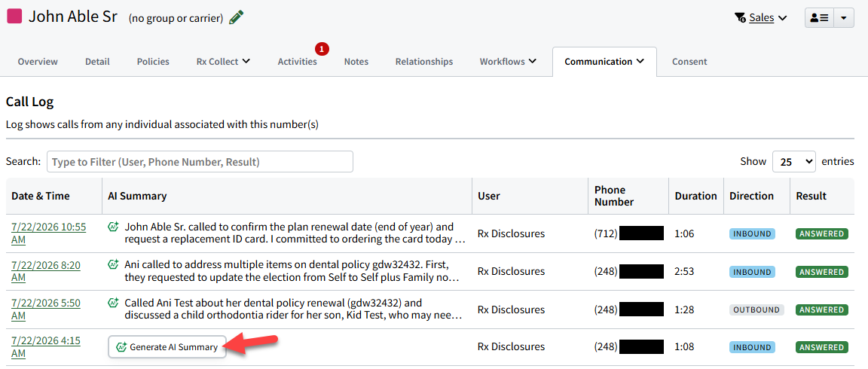This screenshot has width=868, height=369.
Task: Click the ANSWERED badge on 5:50 AM row
Action: click(x=822, y=310)
